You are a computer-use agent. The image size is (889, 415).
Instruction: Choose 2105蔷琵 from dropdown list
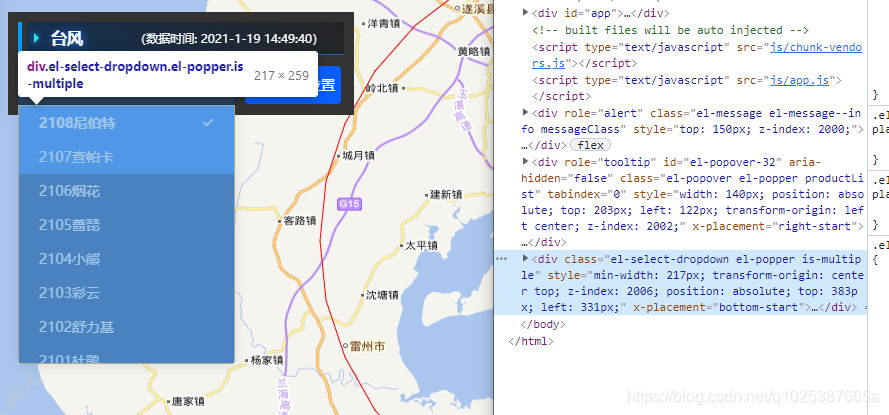(x=126, y=225)
